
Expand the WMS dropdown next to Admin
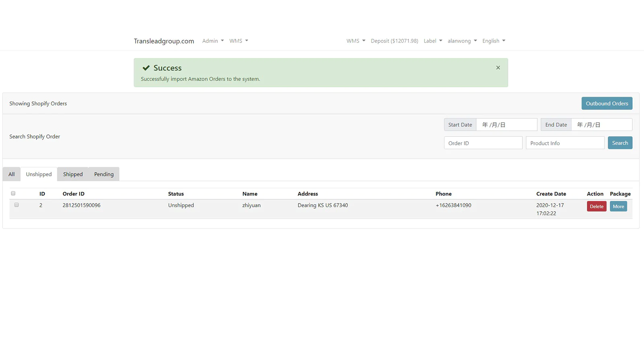(x=239, y=41)
